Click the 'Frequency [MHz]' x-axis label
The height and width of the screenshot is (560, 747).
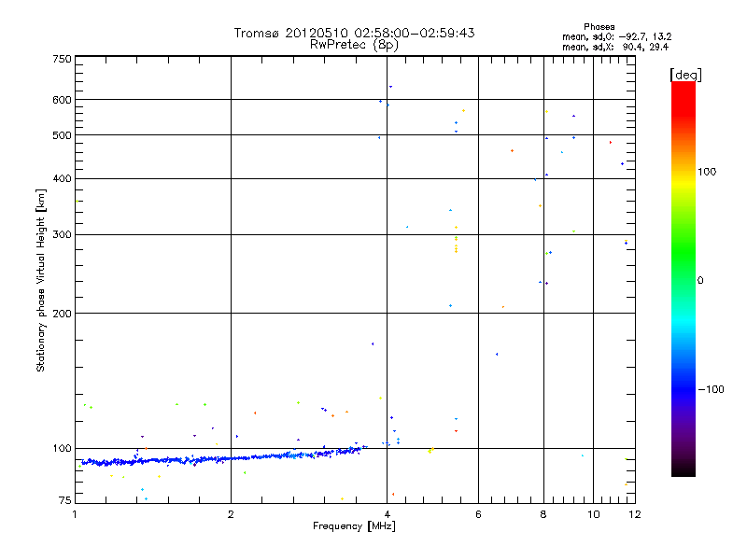point(354,526)
